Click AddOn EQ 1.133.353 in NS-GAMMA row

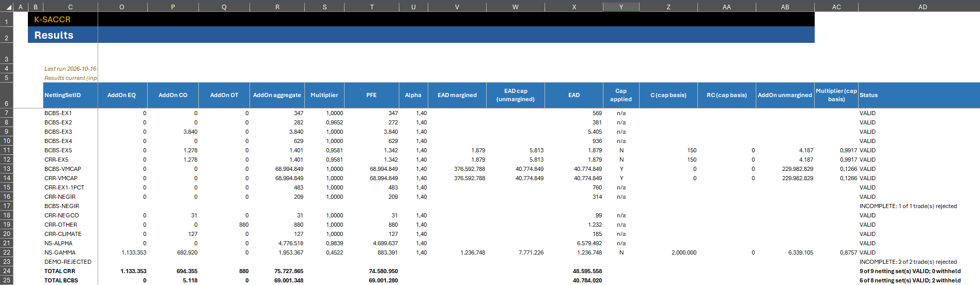click(x=122, y=252)
